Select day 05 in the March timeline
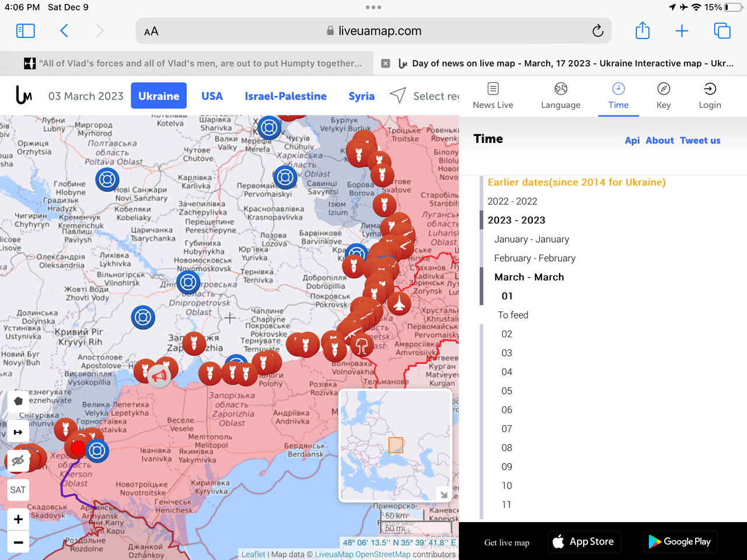747x560 pixels. [x=507, y=391]
